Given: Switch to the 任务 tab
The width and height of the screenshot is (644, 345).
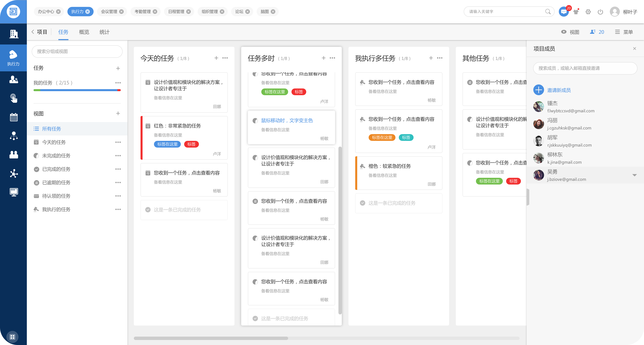Looking at the screenshot, I should tap(63, 32).
